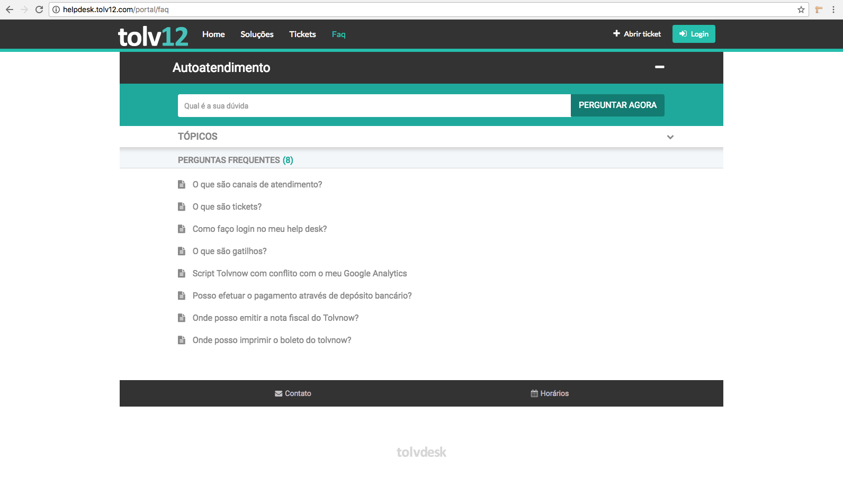Reload the page with the refresh icon
The width and height of the screenshot is (843, 504).
point(39,10)
